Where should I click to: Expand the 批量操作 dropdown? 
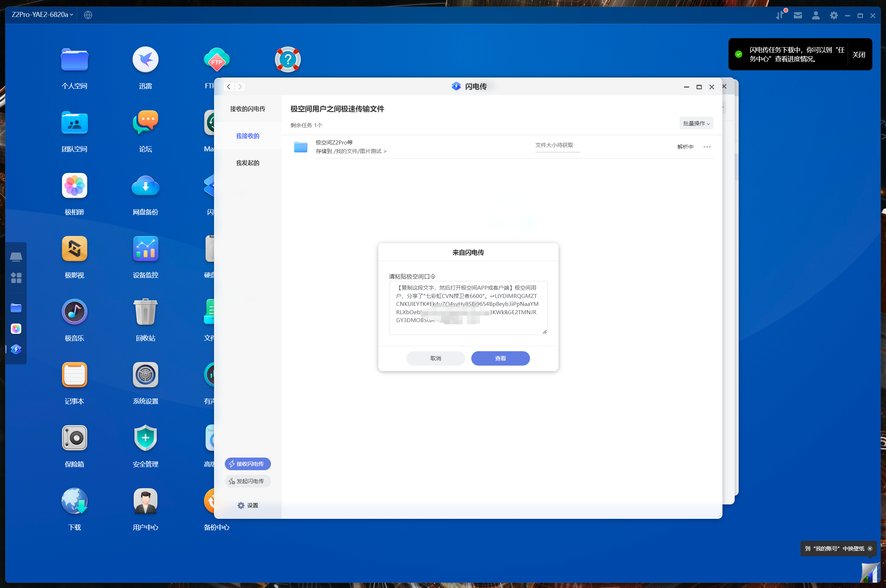[x=696, y=123]
